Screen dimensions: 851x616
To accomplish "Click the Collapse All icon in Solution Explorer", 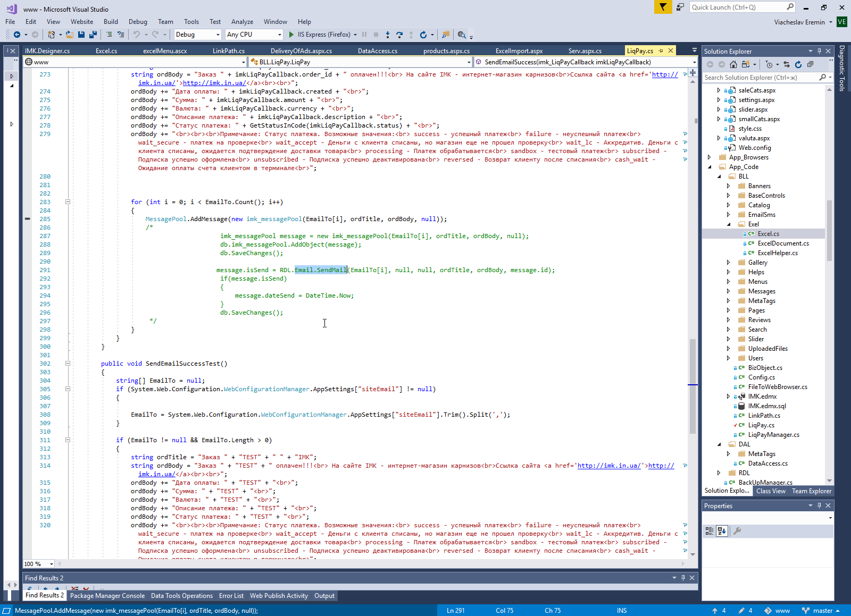I will click(x=810, y=64).
